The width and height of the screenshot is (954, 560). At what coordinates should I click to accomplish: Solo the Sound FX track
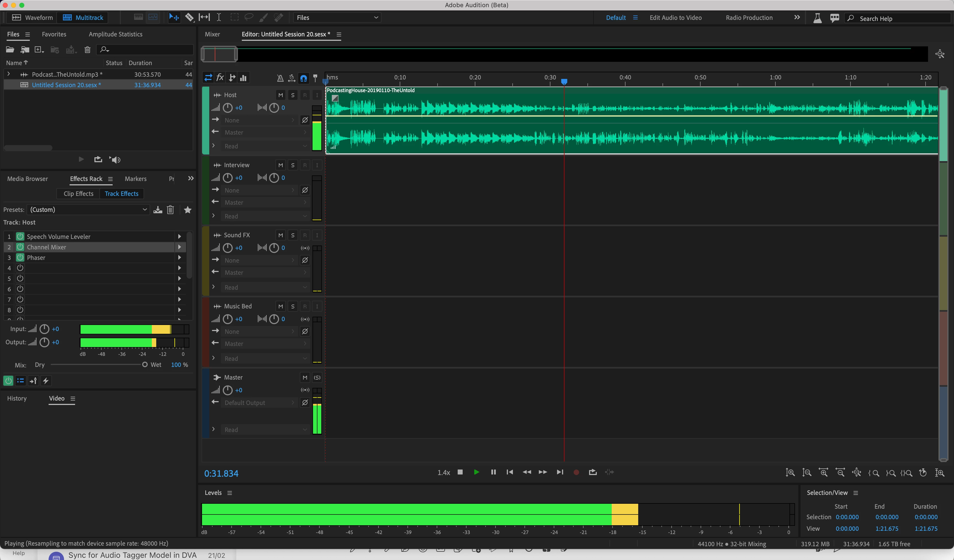293,235
